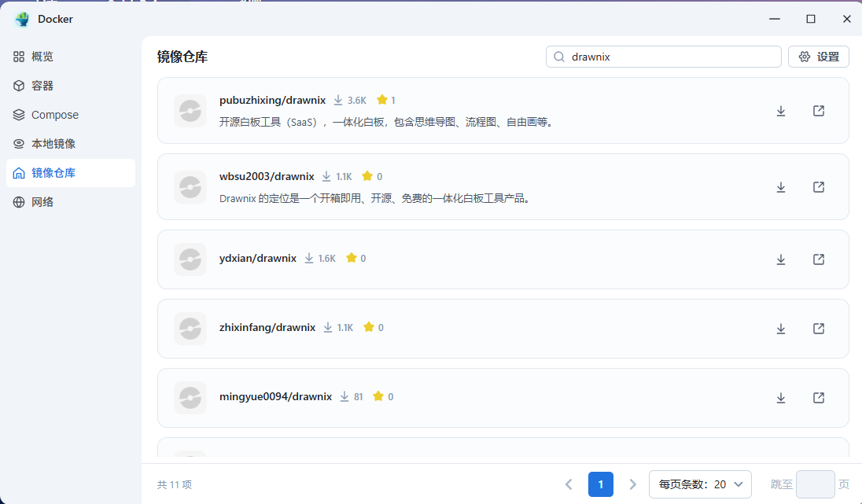
Task: Click the pubuzhixing/drawnix title
Action: [273, 100]
